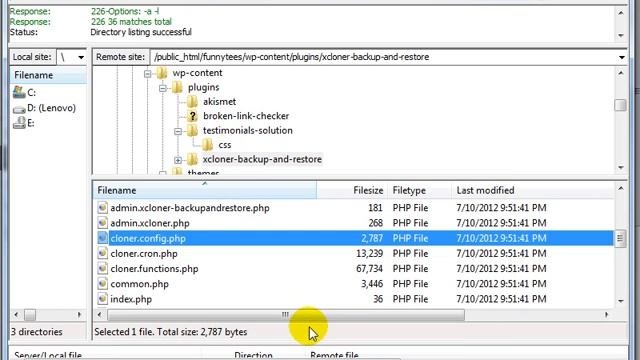Click file list horizontal scrollbar thumb
This screenshot has width=640, height=360.
tap(286, 315)
